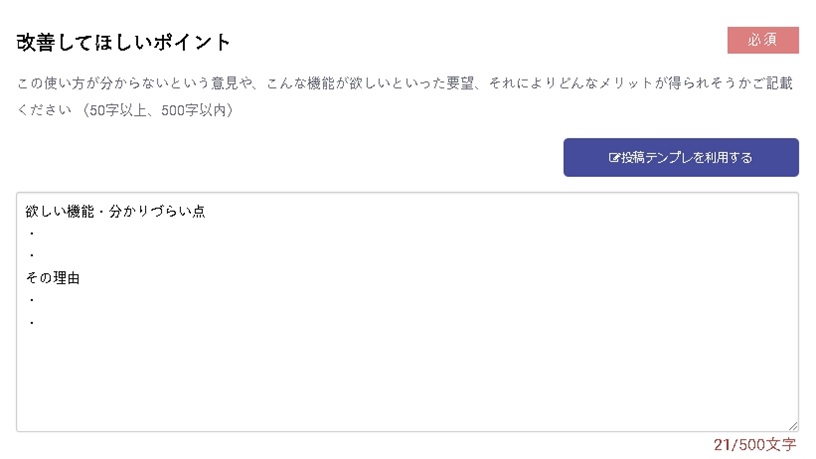The image size is (816, 459).
Task: Click the description text starting この使い方が分からない
Action: click(405, 96)
